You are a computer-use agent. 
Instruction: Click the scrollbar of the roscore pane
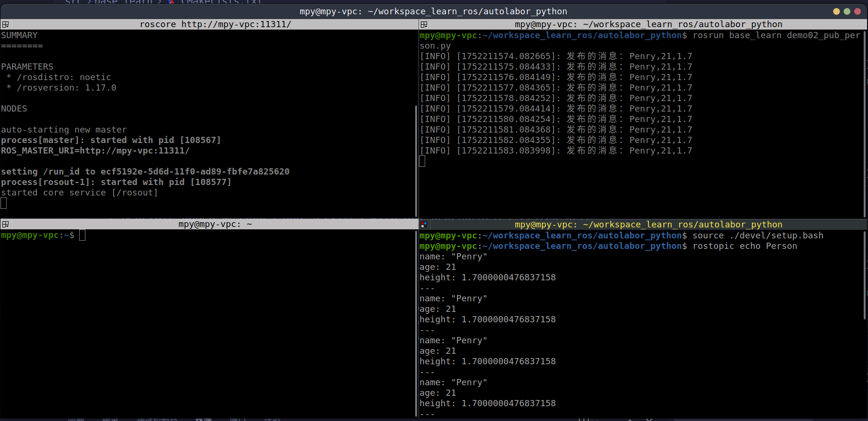click(x=416, y=157)
